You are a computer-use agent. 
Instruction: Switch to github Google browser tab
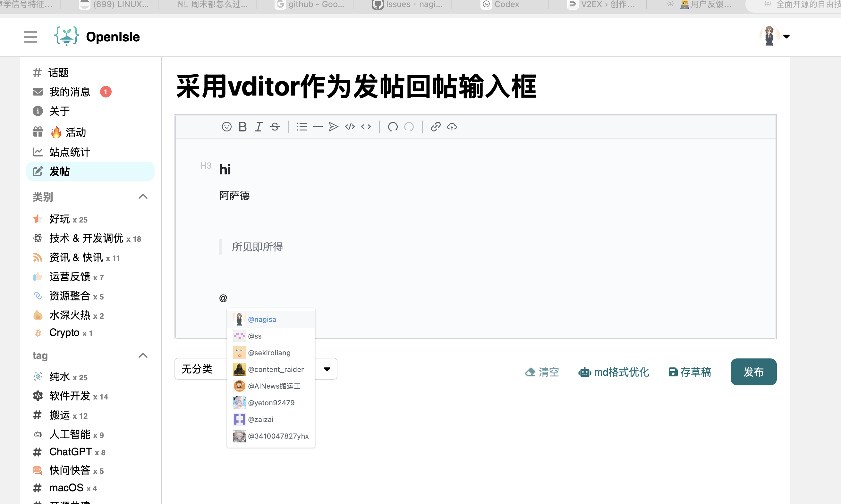[310, 4]
